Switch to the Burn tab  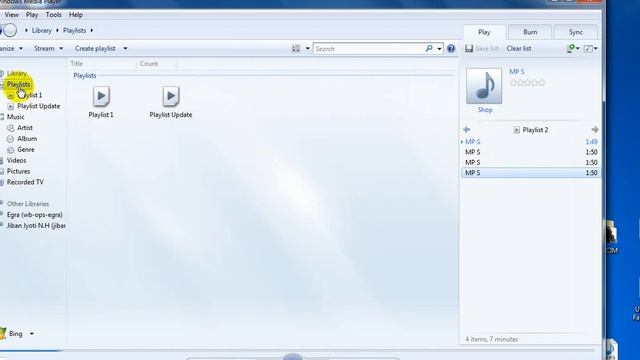530,32
